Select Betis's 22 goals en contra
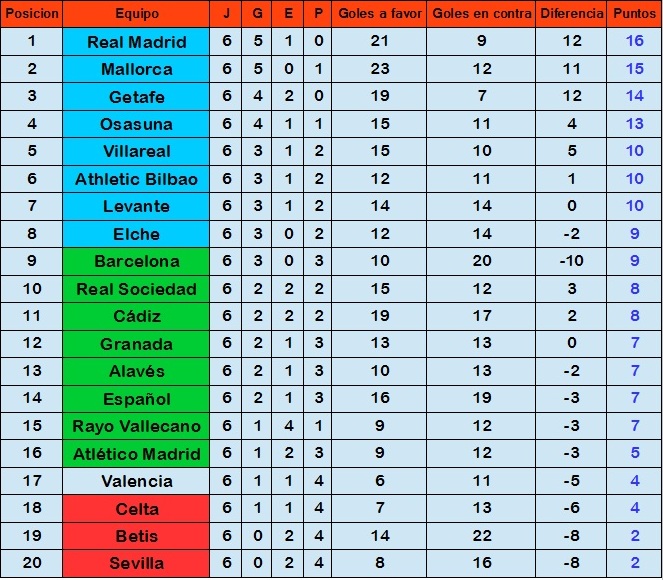Image resolution: width=663 pixels, height=580 pixels. (x=481, y=536)
